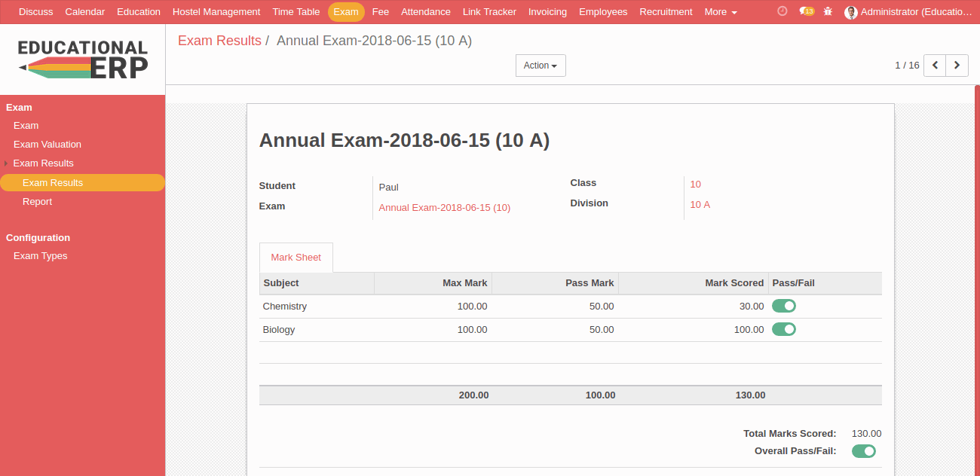Screen dimensions: 980x476
Task: Toggle Biology Pass/Fail switch
Action: pyautogui.click(x=784, y=329)
